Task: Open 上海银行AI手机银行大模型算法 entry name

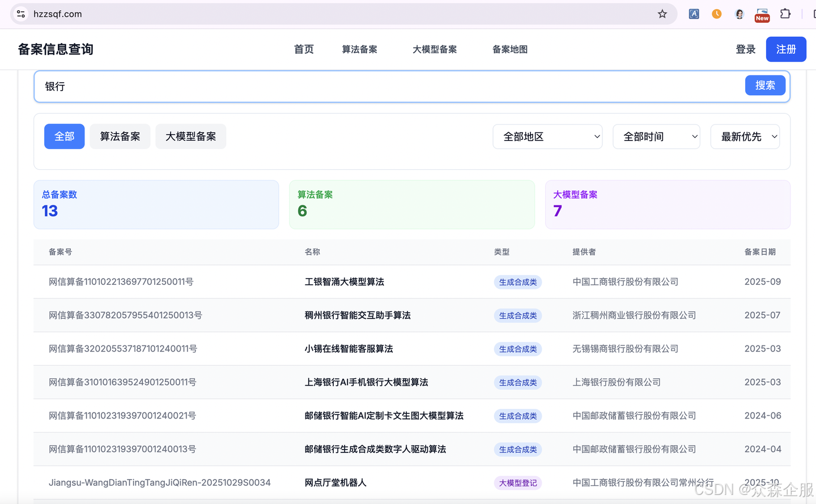Action: coord(366,382)
